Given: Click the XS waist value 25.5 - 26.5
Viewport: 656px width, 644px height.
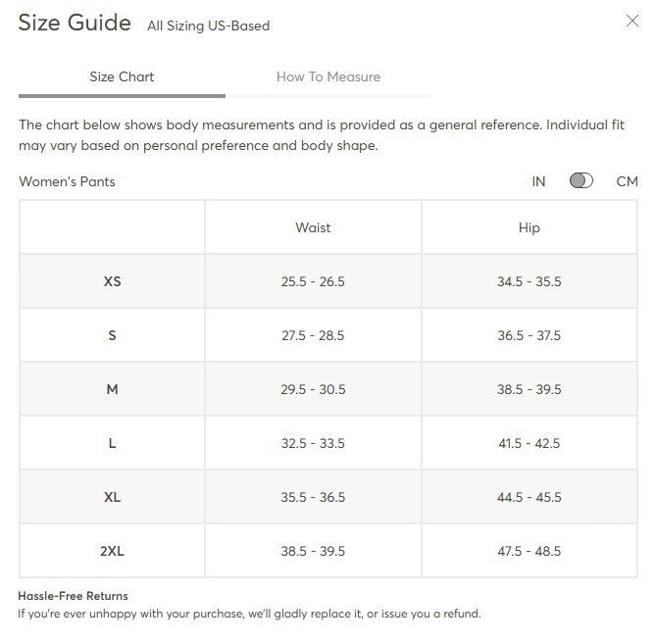Looking at the screenshot, I should click(313, 281).
